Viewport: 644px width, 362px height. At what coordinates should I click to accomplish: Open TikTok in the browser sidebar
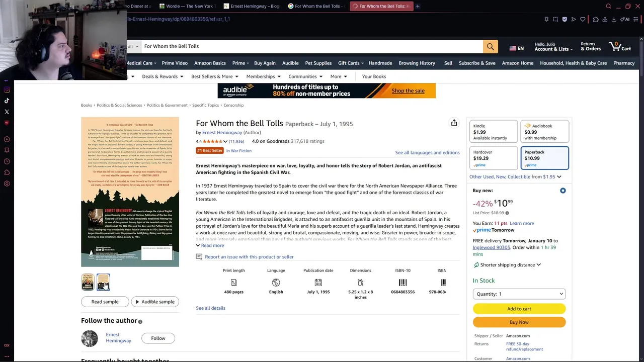click(x=7, y=101)
